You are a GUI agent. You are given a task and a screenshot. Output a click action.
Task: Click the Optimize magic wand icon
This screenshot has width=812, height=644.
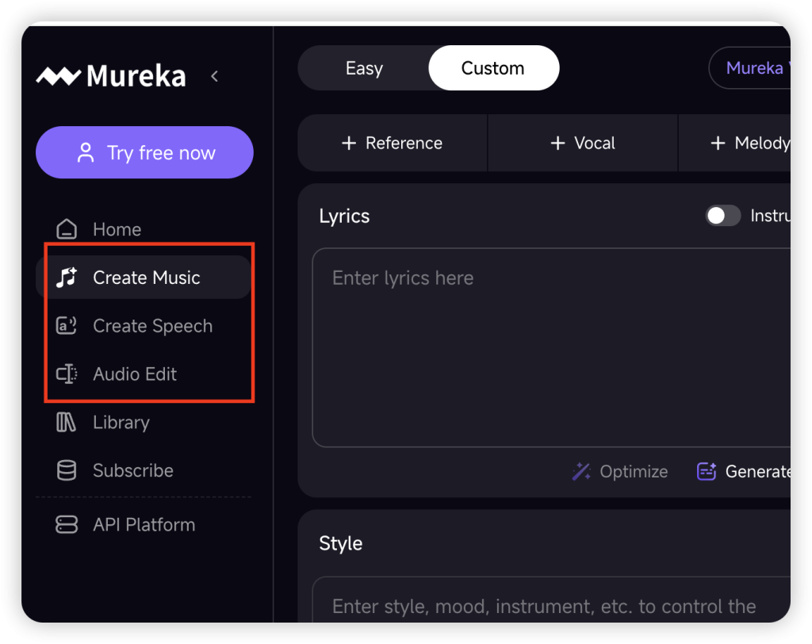click(x=582, y=472)
